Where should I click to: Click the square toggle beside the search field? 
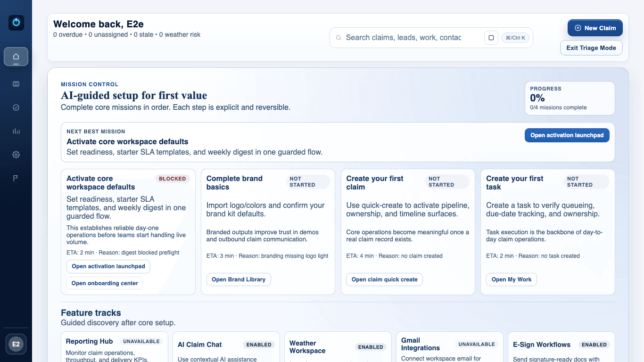click(491, 37)
